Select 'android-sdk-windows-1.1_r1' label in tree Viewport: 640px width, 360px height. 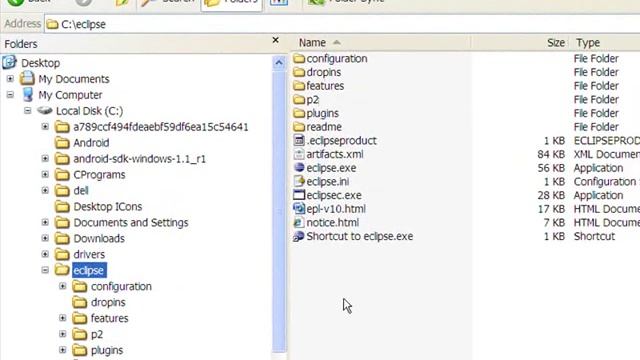tap(140, 159)
